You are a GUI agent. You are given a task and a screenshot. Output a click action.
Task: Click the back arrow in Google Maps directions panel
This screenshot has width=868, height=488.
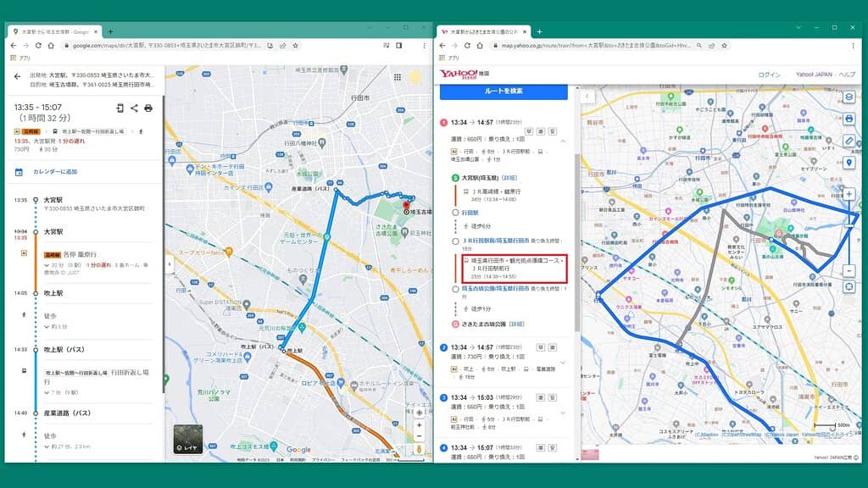click(17, 76)
